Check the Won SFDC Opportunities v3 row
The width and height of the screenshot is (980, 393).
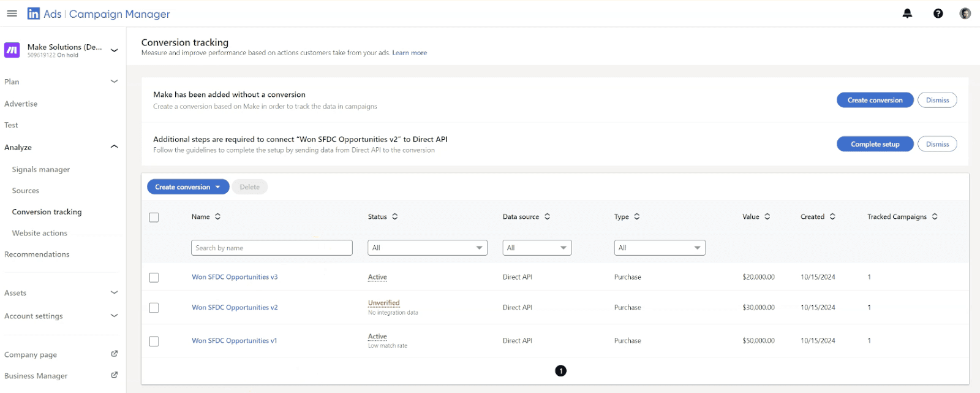(154, 277)
